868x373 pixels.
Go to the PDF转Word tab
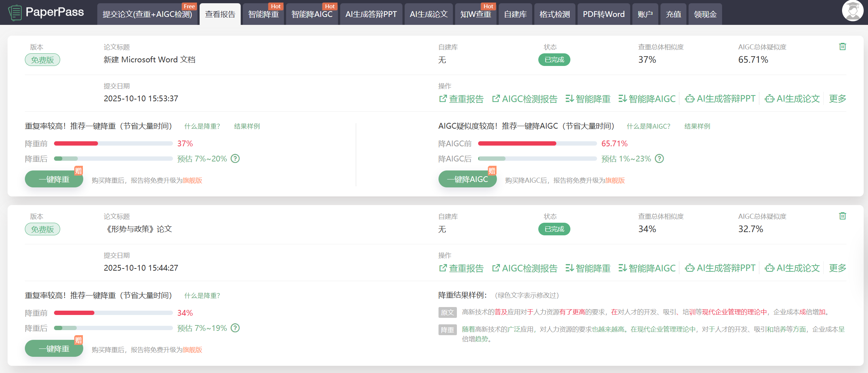coord(604,14)
